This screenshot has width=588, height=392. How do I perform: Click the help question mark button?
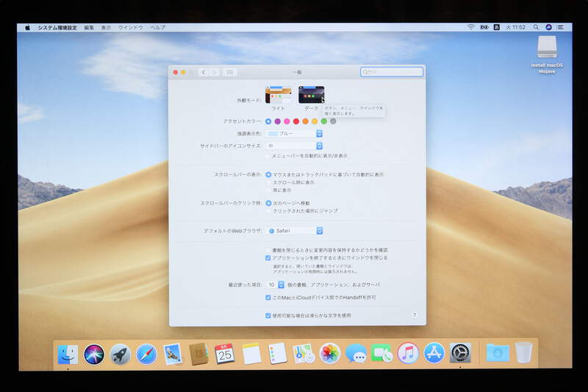click(x=415, y=316)
